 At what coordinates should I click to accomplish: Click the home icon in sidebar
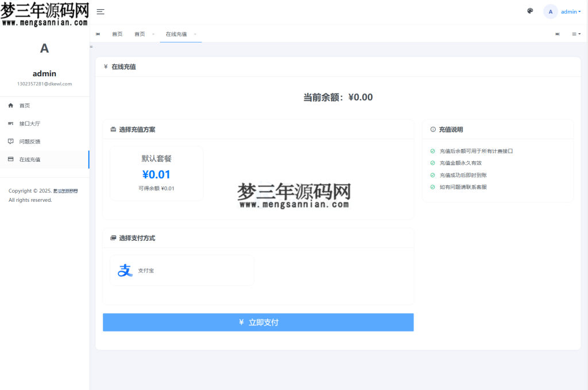[10, 106]
